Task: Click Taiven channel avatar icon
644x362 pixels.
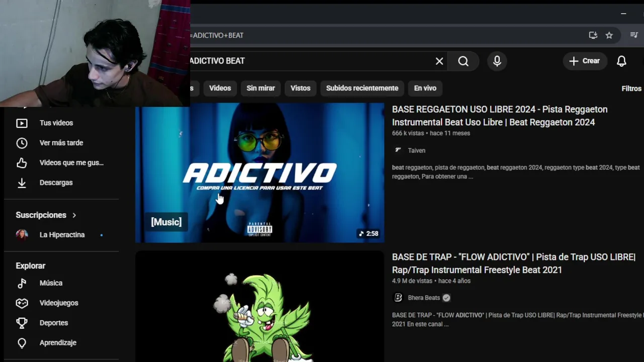Action: [x=398, y=150]
